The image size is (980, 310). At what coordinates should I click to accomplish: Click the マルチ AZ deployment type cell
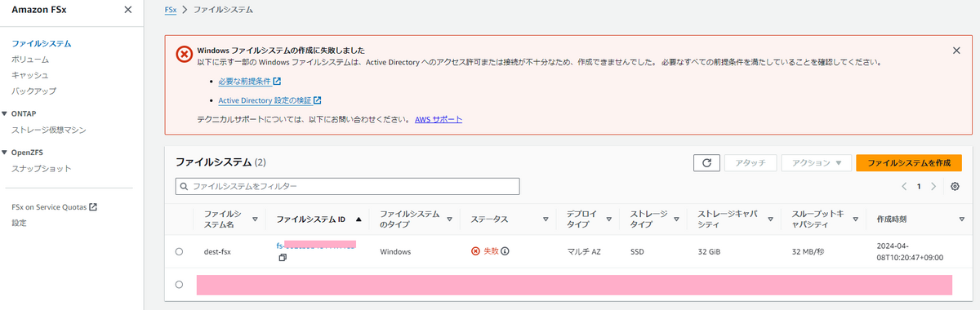584,251
